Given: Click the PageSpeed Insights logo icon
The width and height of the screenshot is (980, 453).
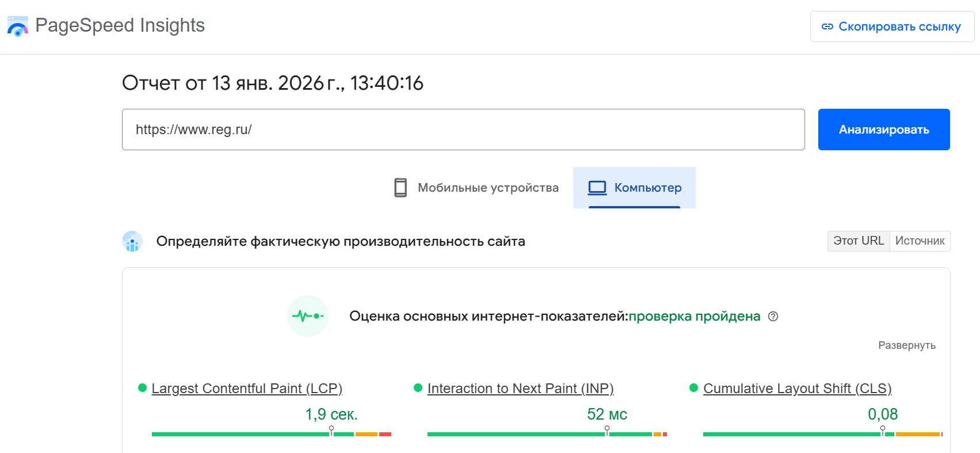Looking at the screenshot, I should [18, 26].
